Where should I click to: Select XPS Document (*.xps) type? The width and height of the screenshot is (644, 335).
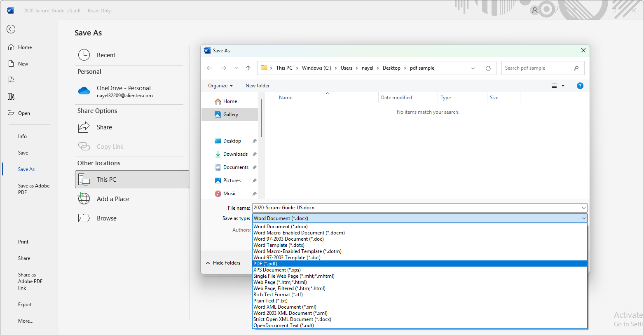point(419,270)
